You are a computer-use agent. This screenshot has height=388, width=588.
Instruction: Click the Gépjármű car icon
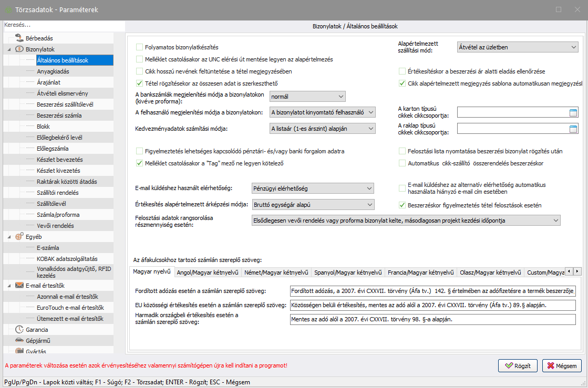tap(19, 341)
